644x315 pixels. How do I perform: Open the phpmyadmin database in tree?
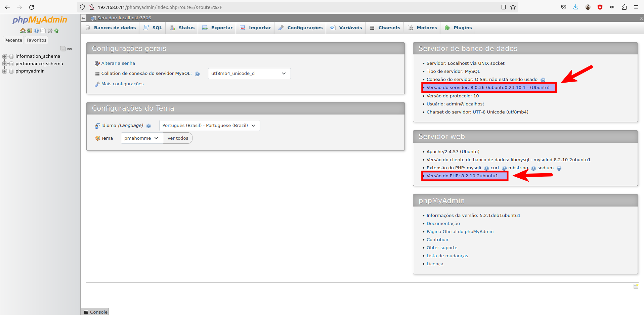pos(30,71)
